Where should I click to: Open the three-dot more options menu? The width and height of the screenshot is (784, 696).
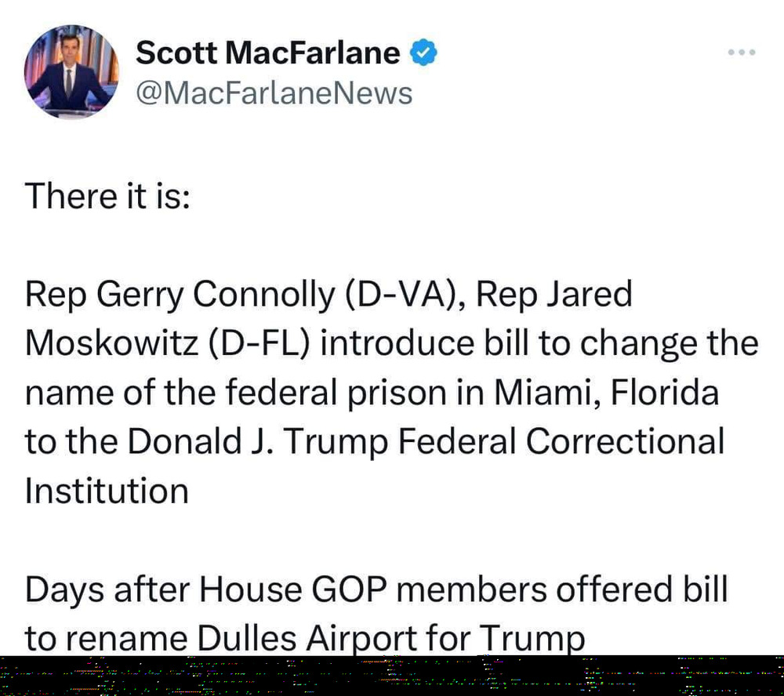pos(742,52)
